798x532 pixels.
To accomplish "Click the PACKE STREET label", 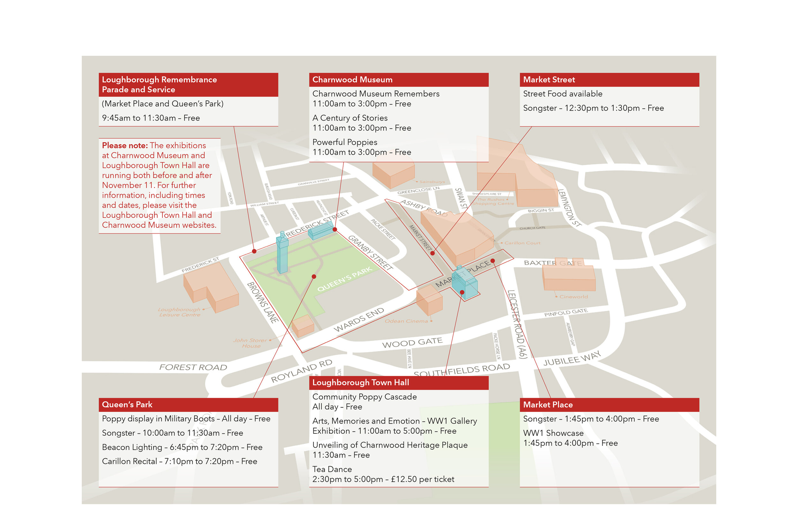I will (x=383, y=229).
